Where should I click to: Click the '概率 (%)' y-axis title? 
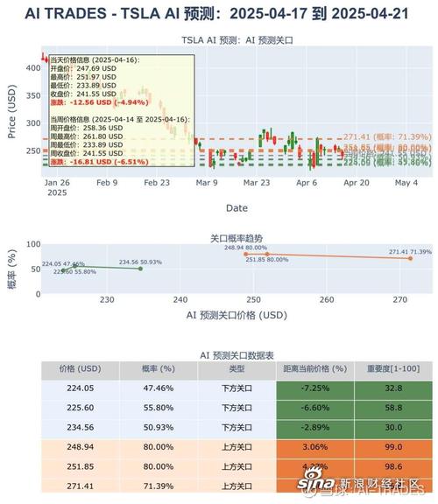(12, 269)
